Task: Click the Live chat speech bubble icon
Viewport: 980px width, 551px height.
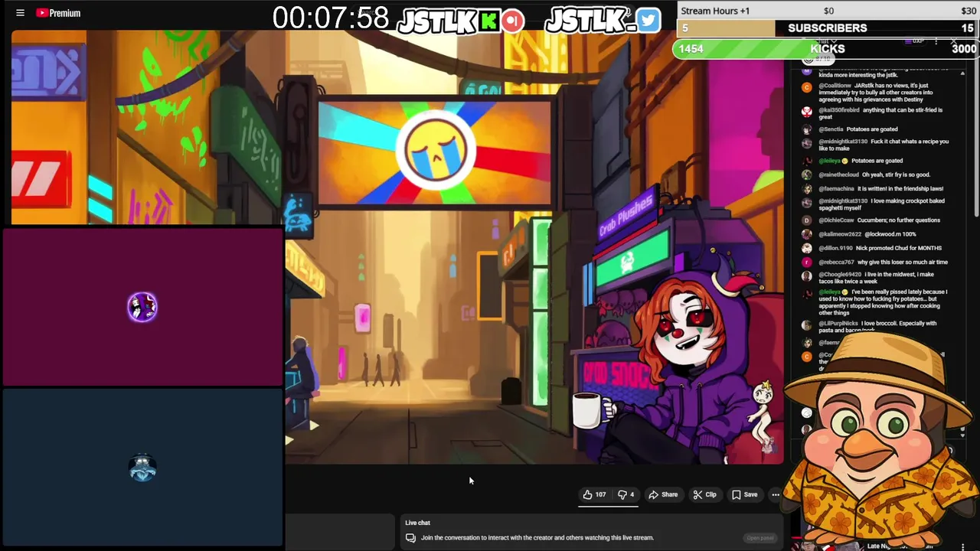Action: click(410, 538)
